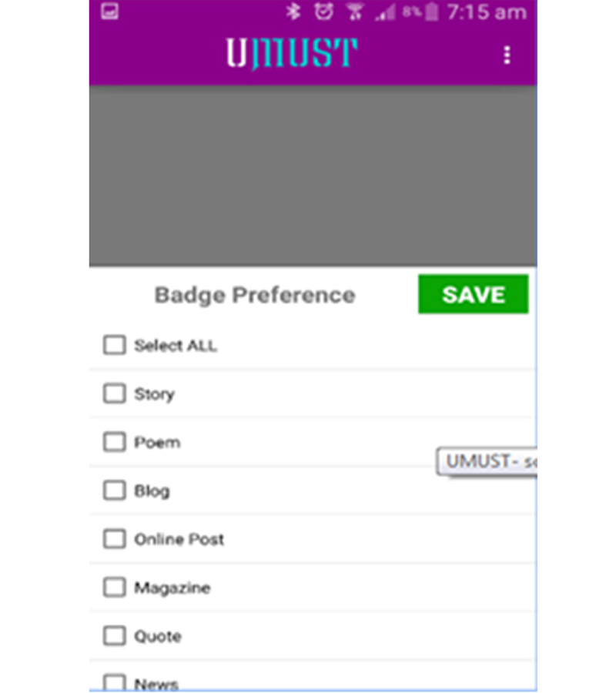Check the Quote checkbox
This screenshot has width=616, height=693.
click(x=115, y=636)
